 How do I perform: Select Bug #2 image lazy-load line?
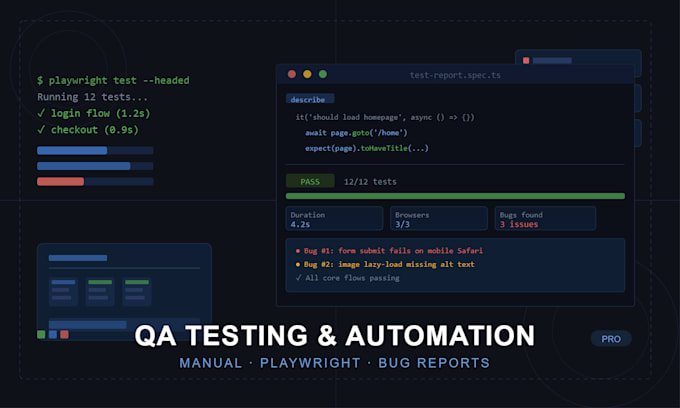click(385, 264)
